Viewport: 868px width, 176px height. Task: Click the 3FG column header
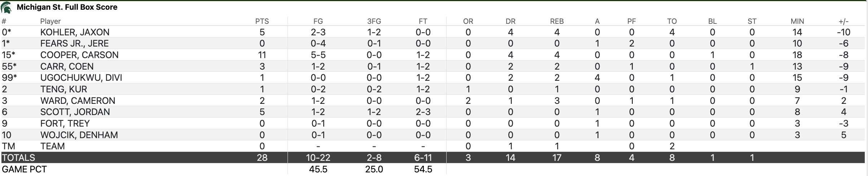tap(374, 21)
